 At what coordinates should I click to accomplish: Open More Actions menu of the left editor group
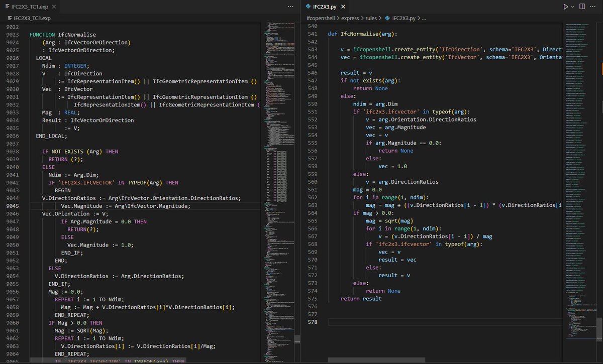coord(290,7)
